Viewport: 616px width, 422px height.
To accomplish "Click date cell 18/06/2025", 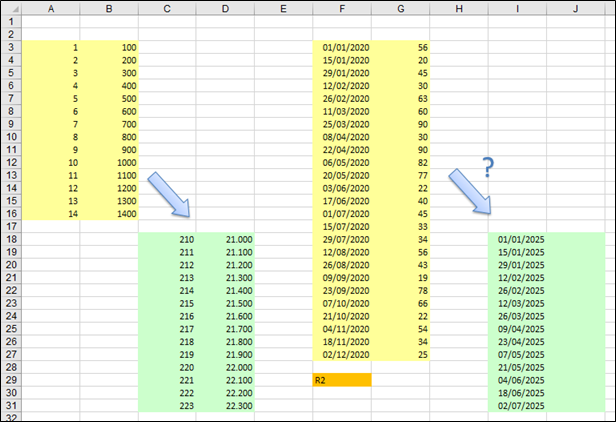I will 517,393.
